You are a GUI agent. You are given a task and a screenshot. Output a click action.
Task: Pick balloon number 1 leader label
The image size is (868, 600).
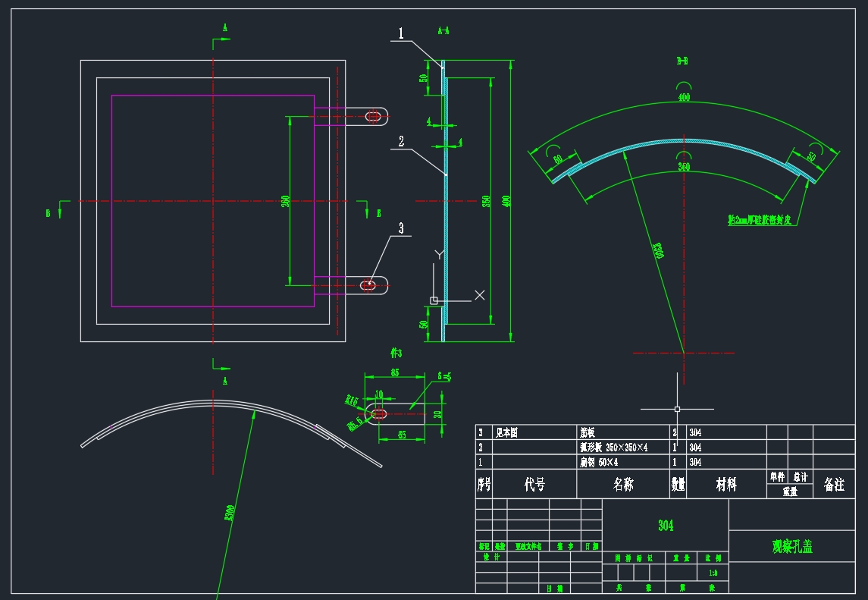coord(401,33)
